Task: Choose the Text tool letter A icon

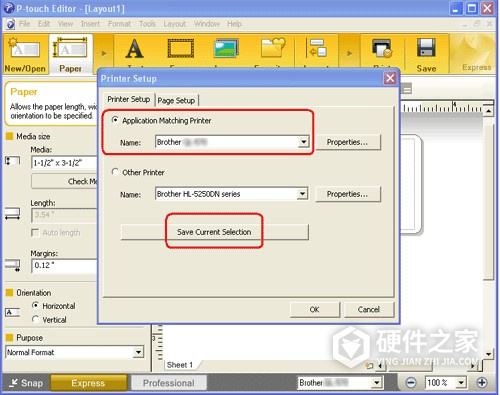Action: (x=134, y=49)
